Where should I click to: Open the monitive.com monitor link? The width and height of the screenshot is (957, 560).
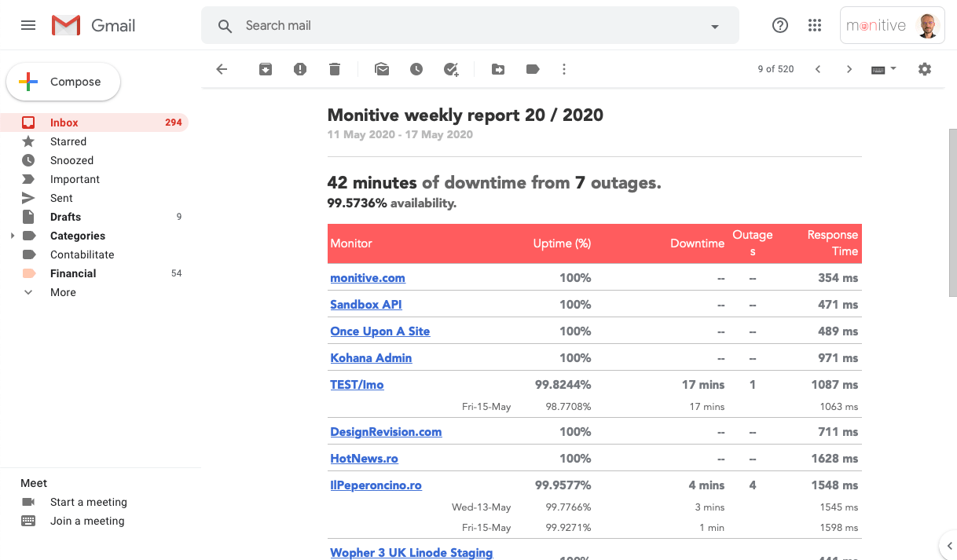pyautogui.click(x=368, y=278)
